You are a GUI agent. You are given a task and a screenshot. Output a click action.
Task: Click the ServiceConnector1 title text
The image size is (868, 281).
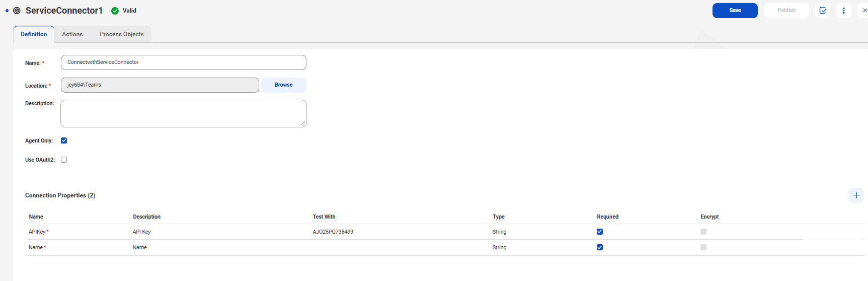(x=64, y=11)
